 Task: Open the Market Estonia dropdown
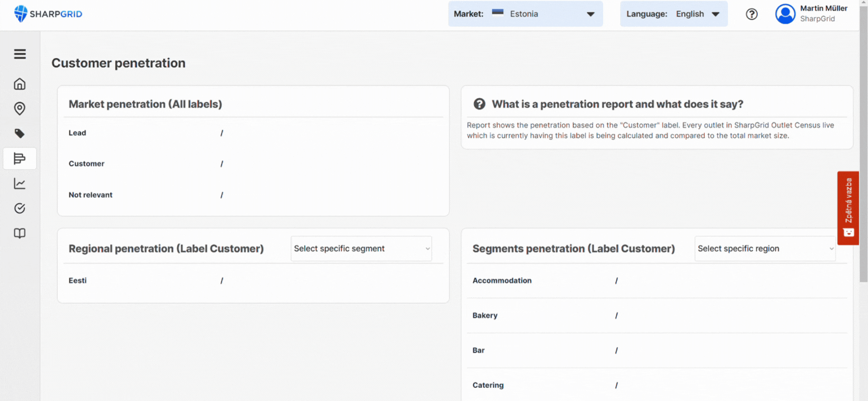(525, 14)
